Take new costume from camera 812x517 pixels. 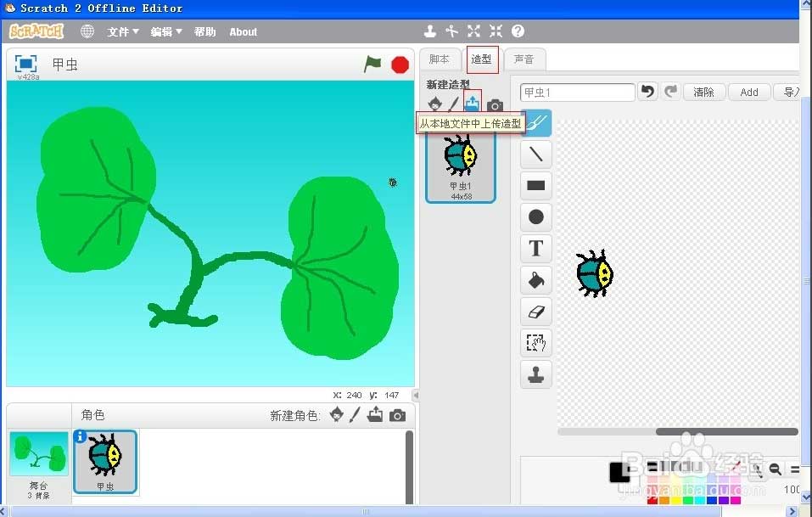tap(495, 105)
